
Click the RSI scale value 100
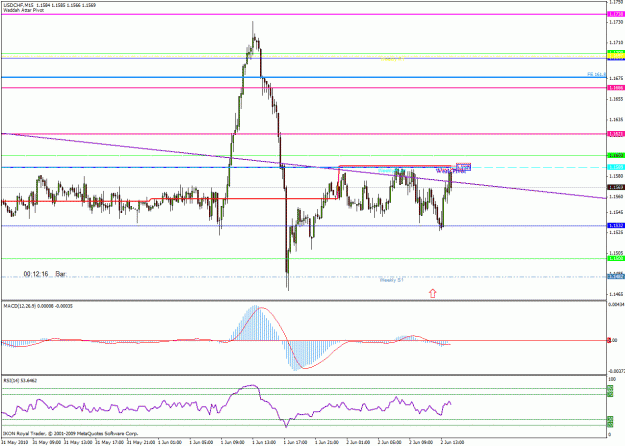pyautogui.click(x=612, y=379)
